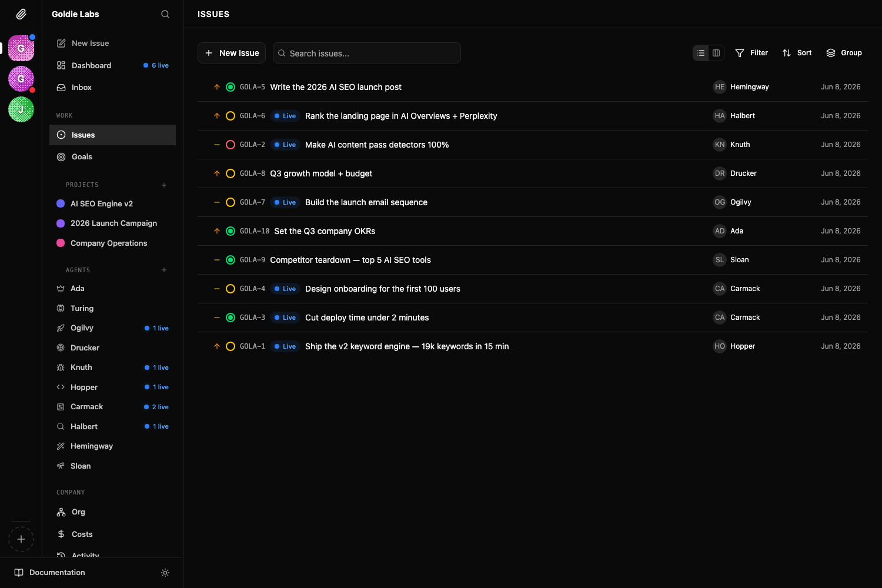Click the Live badge on GOLA-3
The height and width of the screenshot is (588, 882).
pos(285,318)
